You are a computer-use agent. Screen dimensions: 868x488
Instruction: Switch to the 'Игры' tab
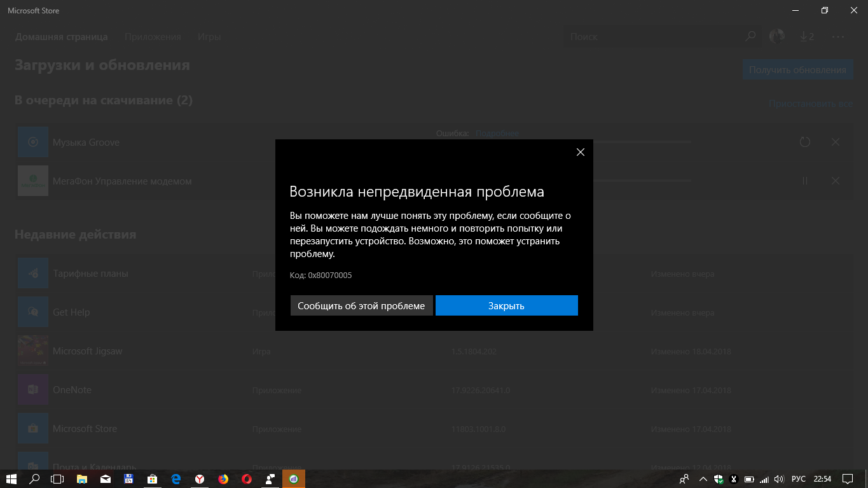(x=209, y=37)
